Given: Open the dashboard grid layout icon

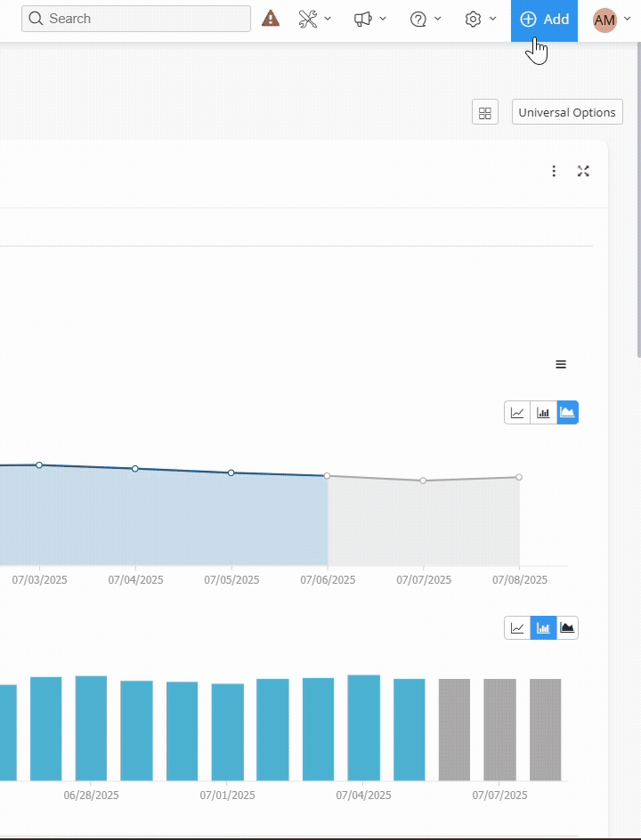Looking at the screenshot, I should 485,113.
